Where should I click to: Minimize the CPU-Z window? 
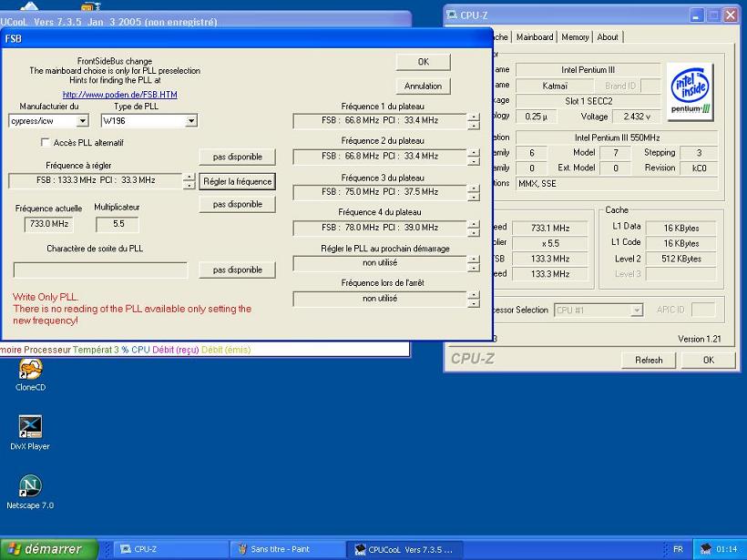pyautogui.click(x=697, y=15)
